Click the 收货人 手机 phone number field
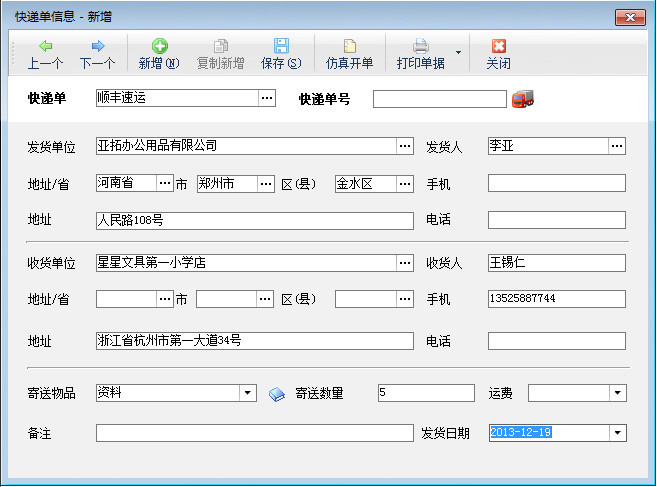 point(556,299)
